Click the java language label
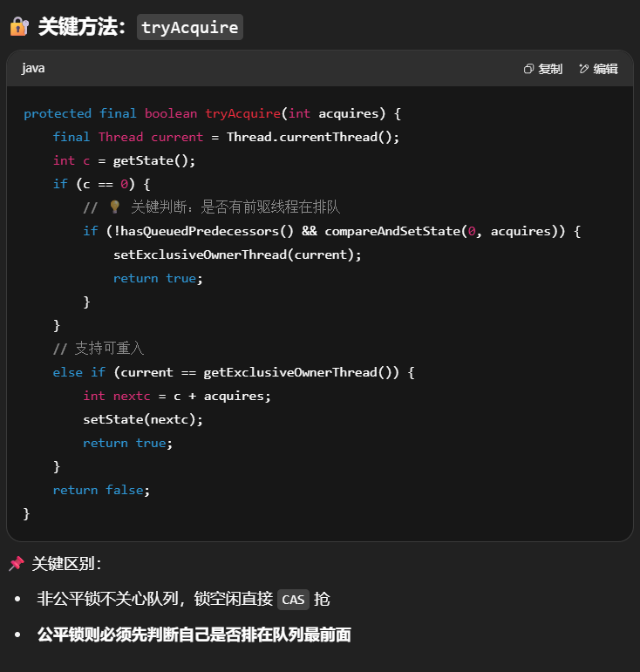The image size is (640, 672). [x=33, y=68]
